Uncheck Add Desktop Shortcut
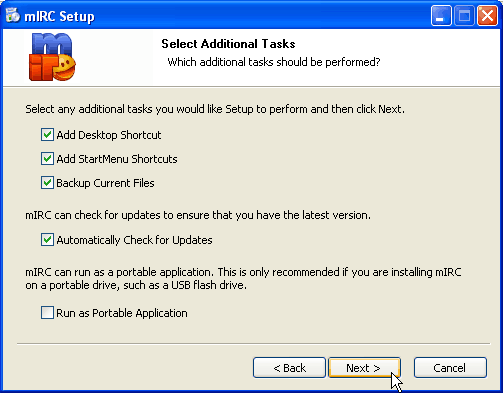 [x=47, y=135]
